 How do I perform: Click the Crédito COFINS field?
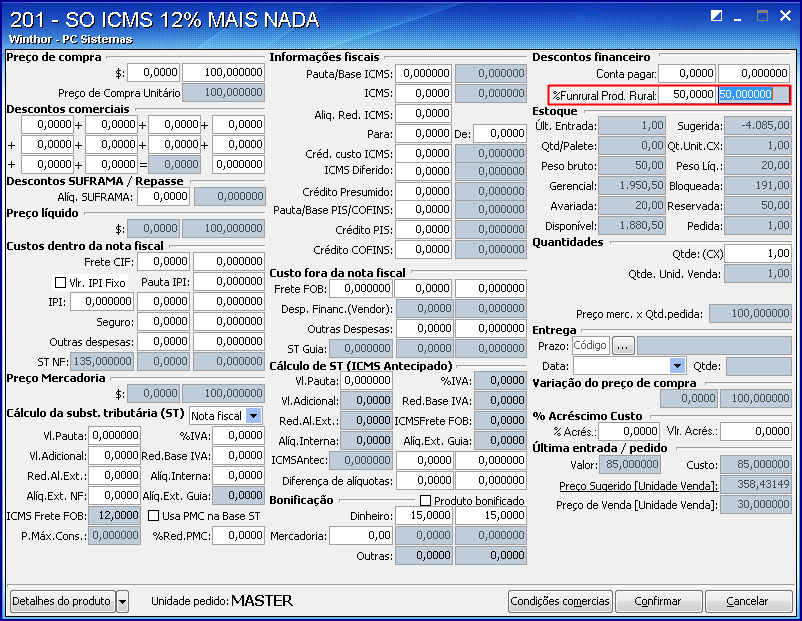tap(424, 250)
